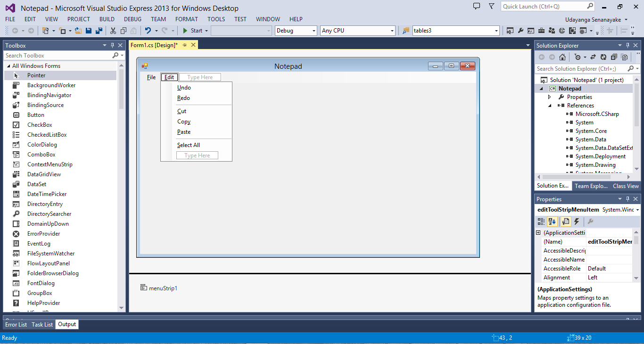Open the Solution Explorer Home view

(562, 57)
